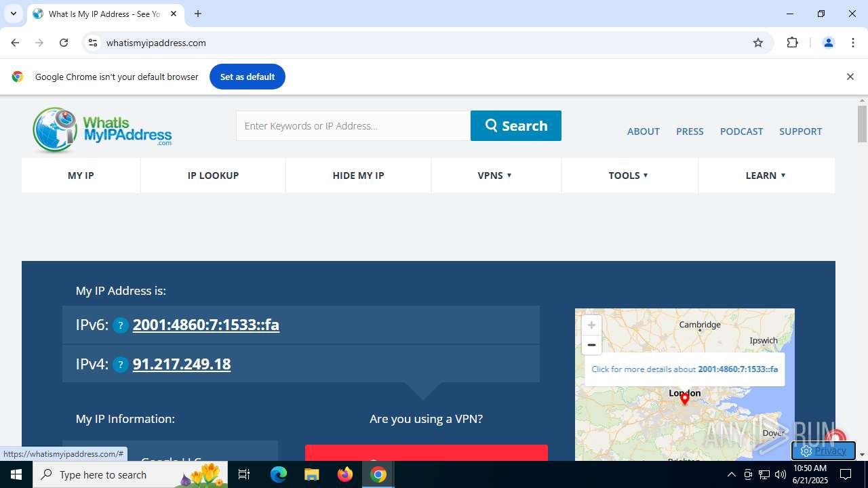868x488 pixels.
Task: Click the forward navigation arrow
Action: click(39, 43)
